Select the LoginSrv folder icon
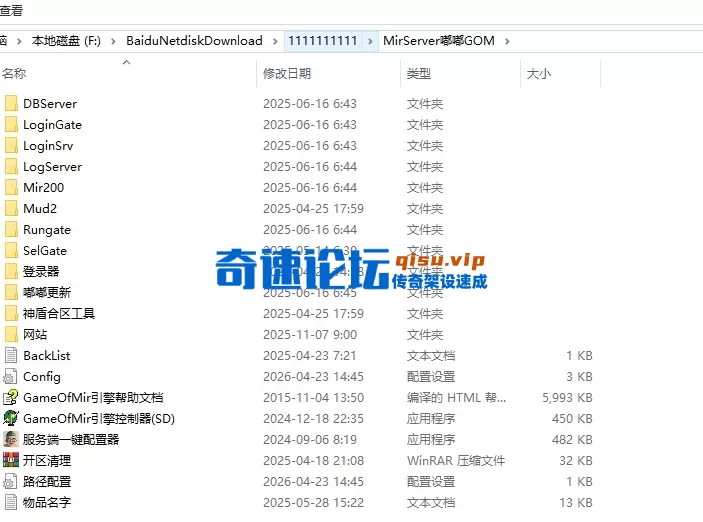This screenshot has width=703, height=522. click(11, 146)
